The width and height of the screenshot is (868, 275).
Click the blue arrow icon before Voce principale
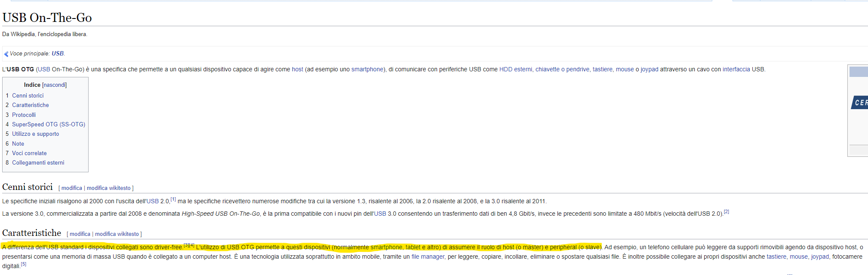[6, 54]
